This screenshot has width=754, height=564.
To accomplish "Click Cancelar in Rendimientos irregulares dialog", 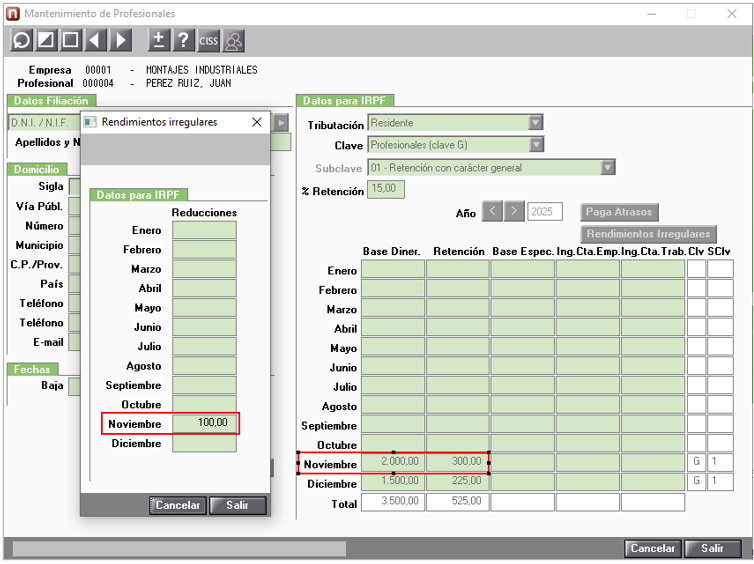I will coord(178,505).
